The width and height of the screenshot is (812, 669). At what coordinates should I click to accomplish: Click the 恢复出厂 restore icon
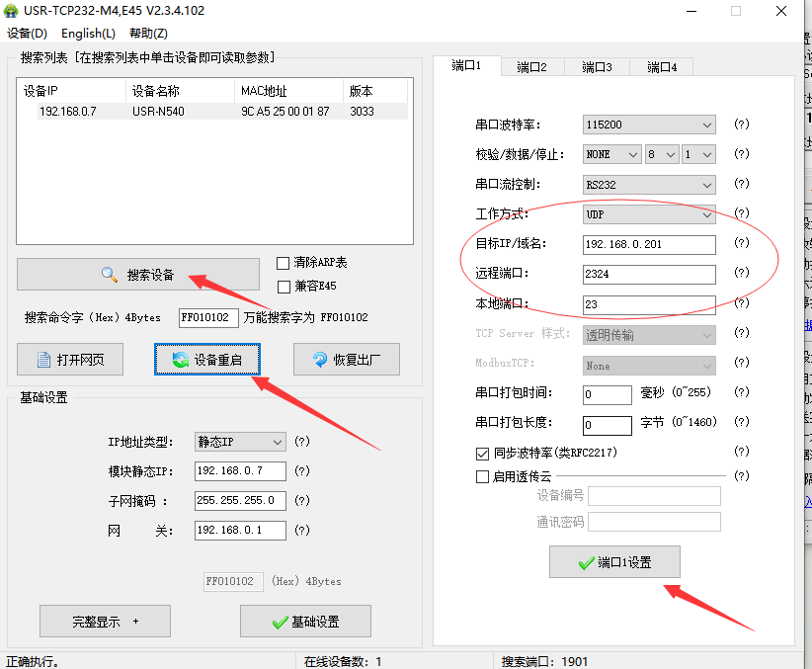click(319, 360)
